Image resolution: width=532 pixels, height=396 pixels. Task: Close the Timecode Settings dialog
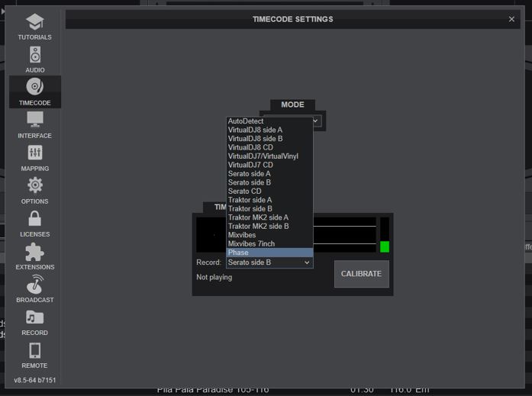(x=511, y=19)
